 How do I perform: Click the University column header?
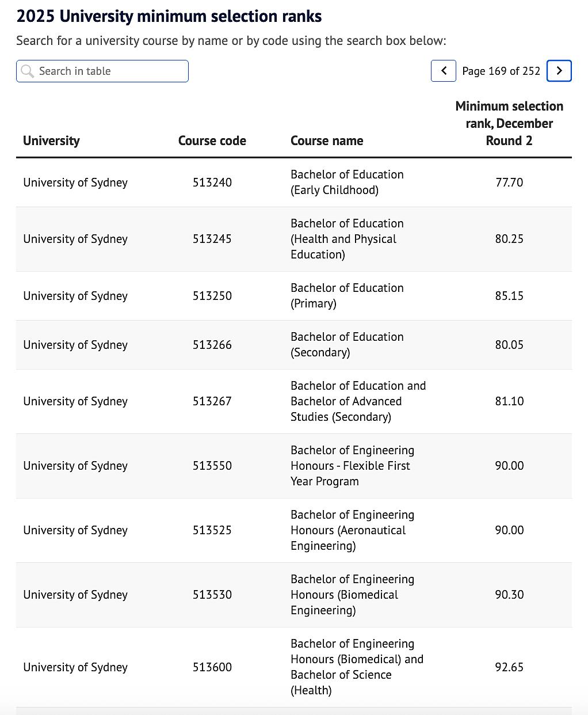pos(51,140)
